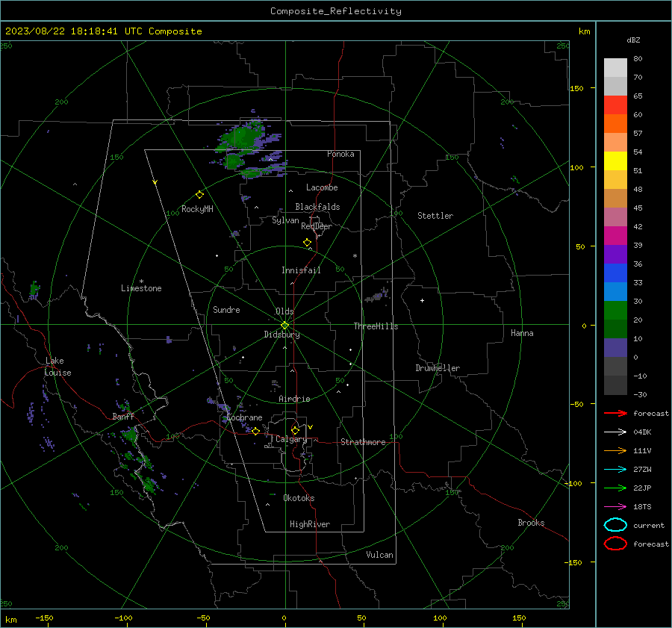
Task: Click the Limestone label
Action: pos(141,288)
